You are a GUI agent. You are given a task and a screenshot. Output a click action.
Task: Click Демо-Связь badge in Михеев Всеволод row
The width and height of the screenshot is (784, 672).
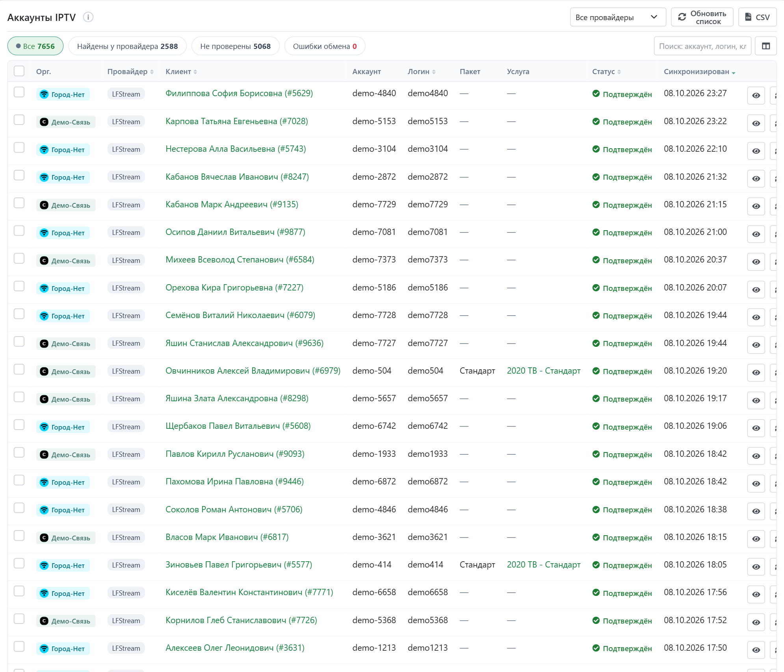(x=66, y=261)
